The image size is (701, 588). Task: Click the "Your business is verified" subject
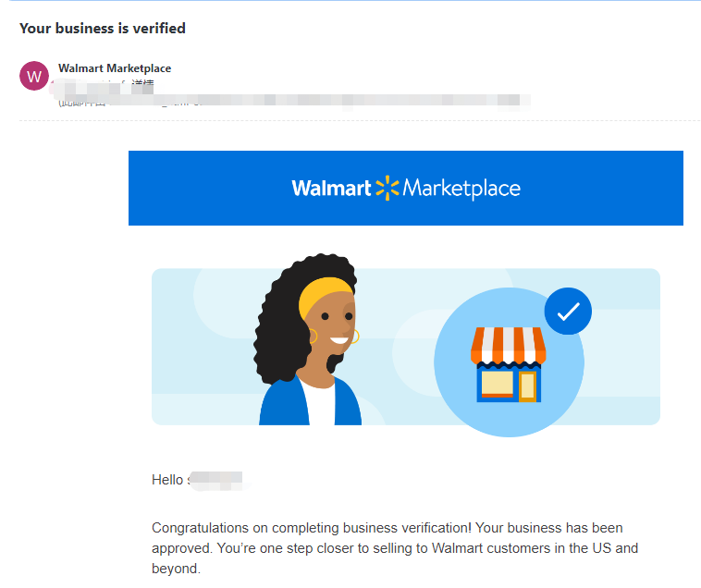103,29
